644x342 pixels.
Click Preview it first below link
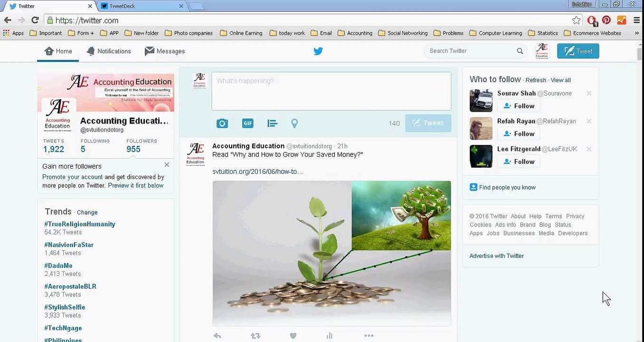[136, 186]
